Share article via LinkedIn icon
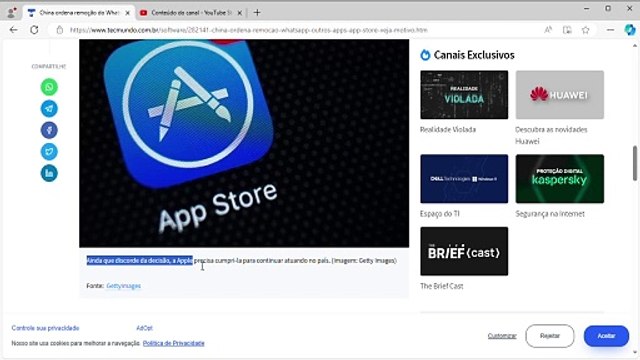The height and width of the screenshot is (360, 640). pyautogui.click(x=49, y=173)
